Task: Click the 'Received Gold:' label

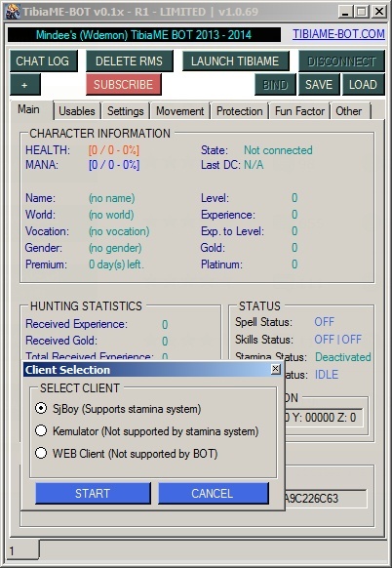Action: [x=61, y=341]
